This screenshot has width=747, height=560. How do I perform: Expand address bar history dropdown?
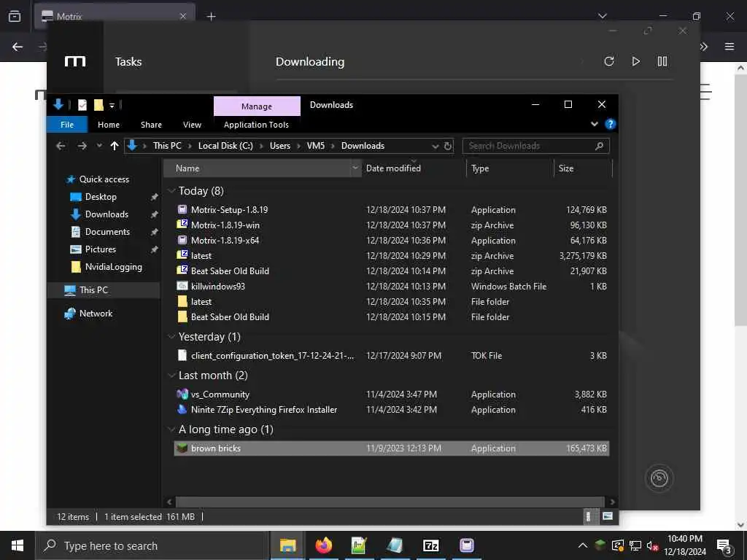click(435, 146)
